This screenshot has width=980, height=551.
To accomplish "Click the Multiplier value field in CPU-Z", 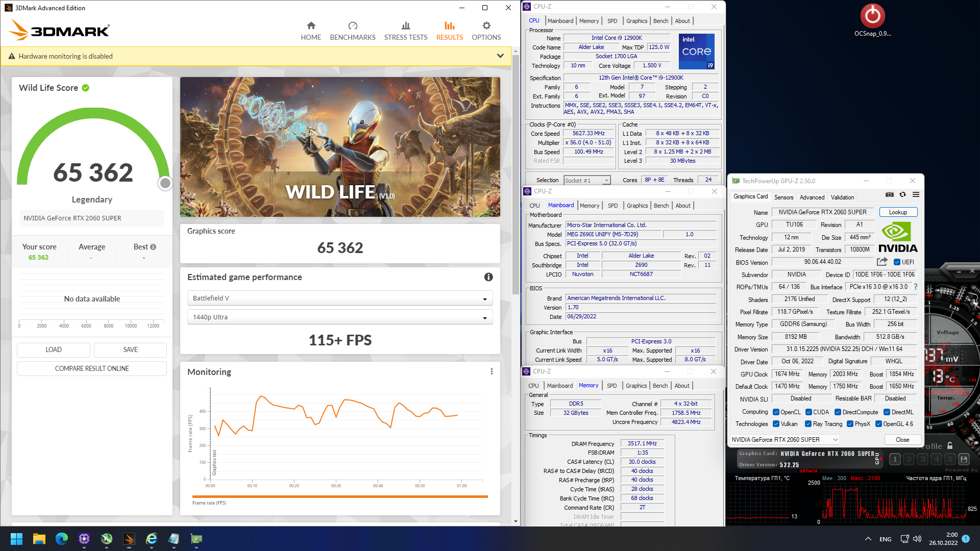I will [589, 143].
